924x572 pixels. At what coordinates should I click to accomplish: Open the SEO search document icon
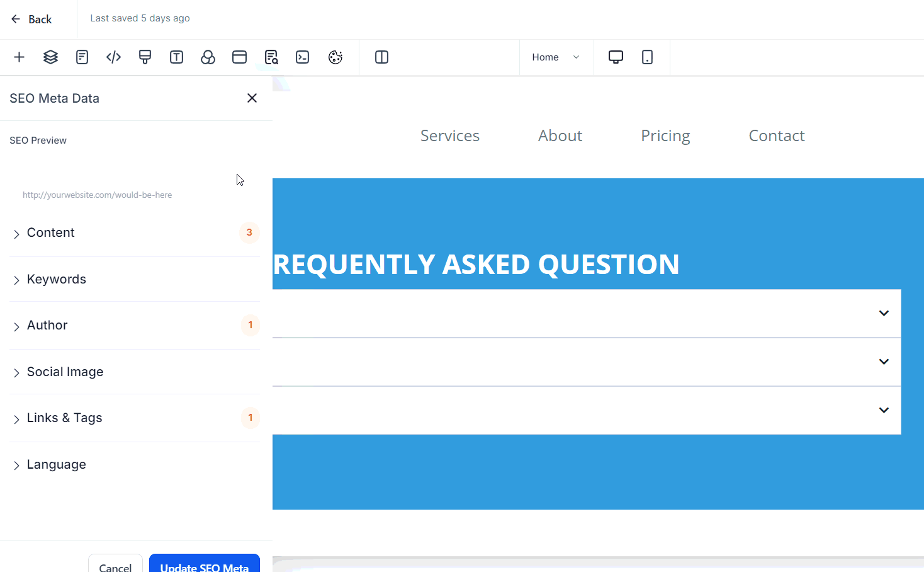pyautogui.click(x=271, y=57)
